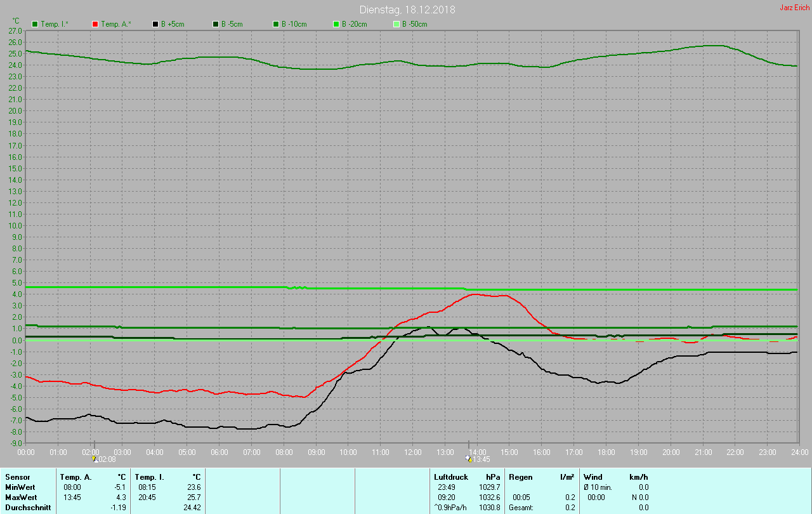Click the 'Temp. I.*' legend label
Viewport: 812px width, 514px height.
(55, 24)
